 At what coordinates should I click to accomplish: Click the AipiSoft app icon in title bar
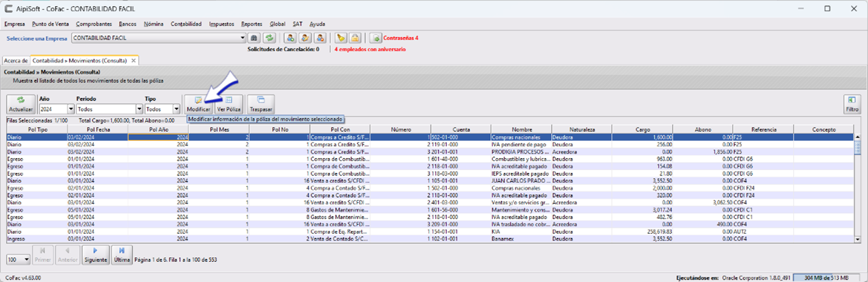tap(7, 9)
